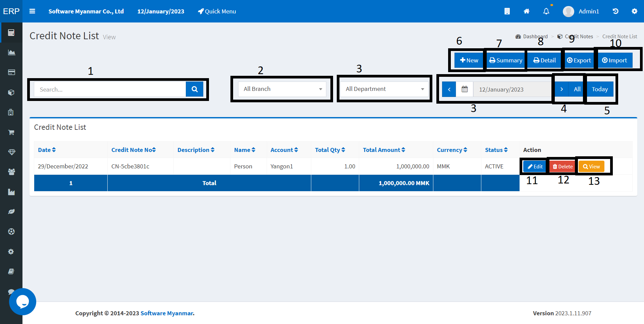
Task: Sort by Currency column
Action: 452,150
